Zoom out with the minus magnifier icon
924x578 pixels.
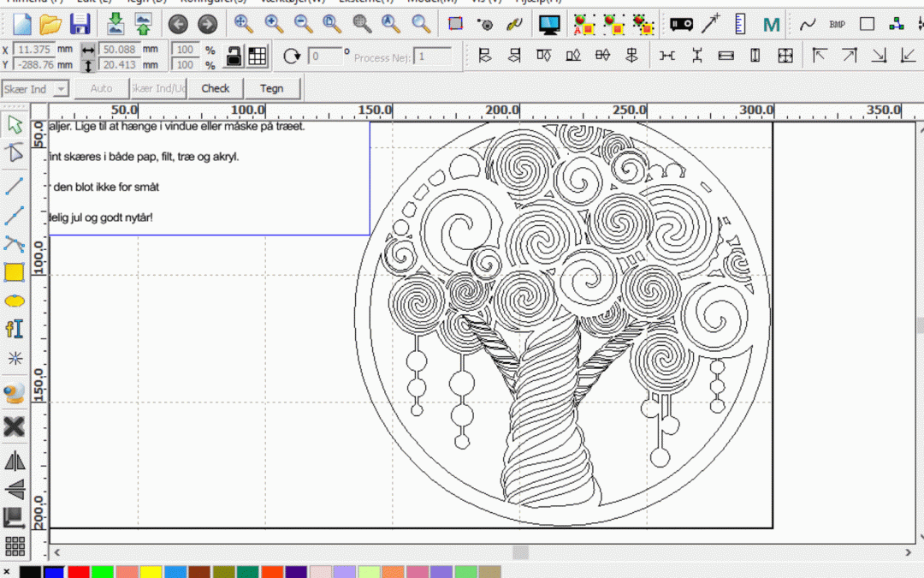pos(303,24)
